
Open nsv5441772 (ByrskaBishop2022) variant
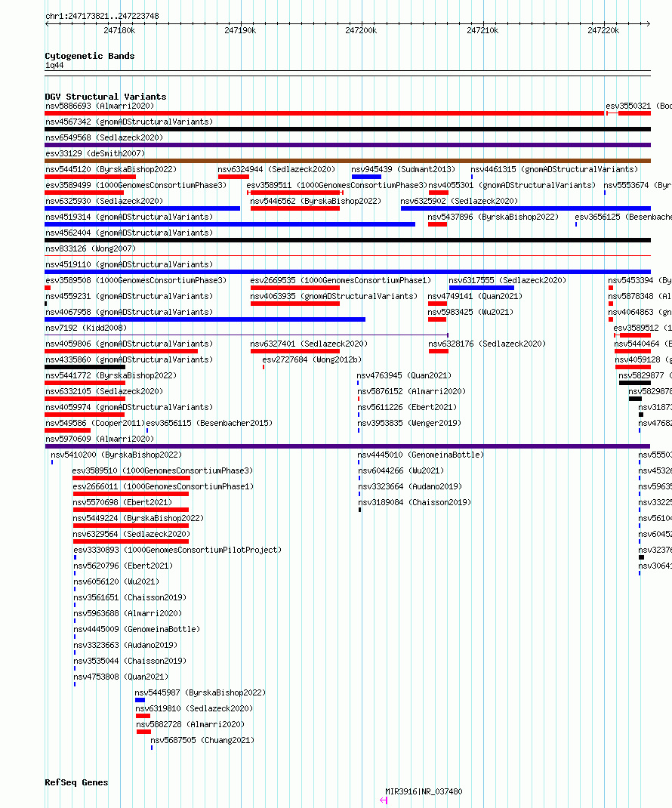(111, 375)
